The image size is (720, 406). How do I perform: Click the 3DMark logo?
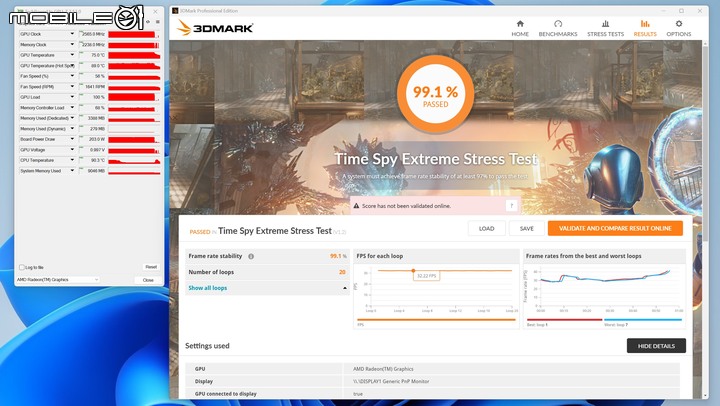[x=214, y=28]
